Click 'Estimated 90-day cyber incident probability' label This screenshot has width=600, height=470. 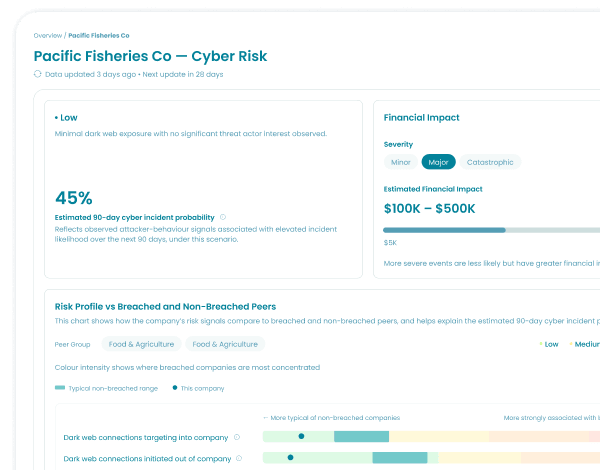point(135,217)
